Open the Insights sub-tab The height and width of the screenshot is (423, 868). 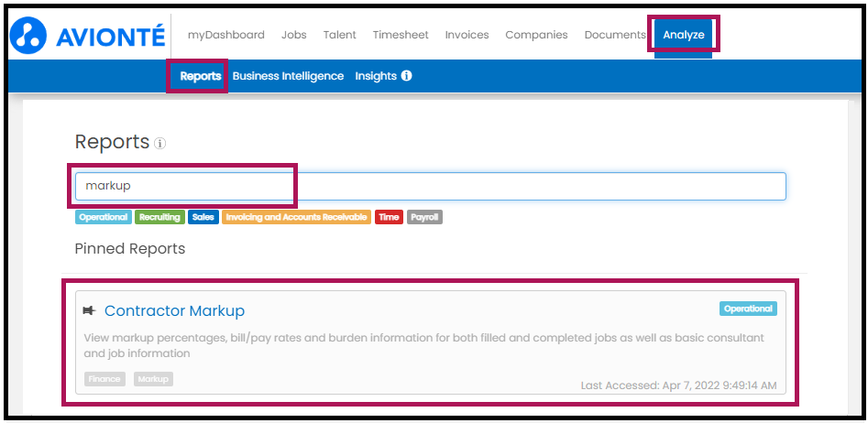pyautogui.click(x=376, y=76)
